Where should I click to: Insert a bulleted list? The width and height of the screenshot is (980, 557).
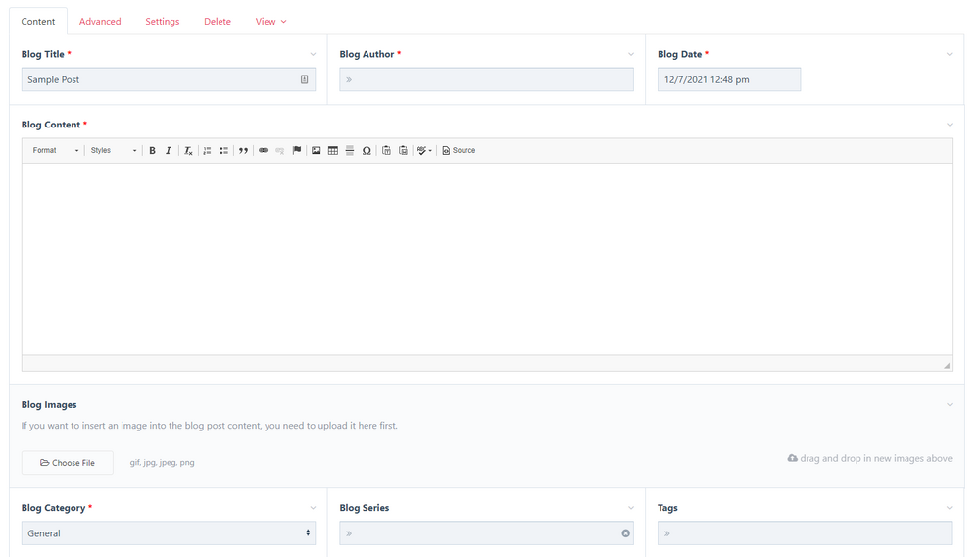[224, 151]
